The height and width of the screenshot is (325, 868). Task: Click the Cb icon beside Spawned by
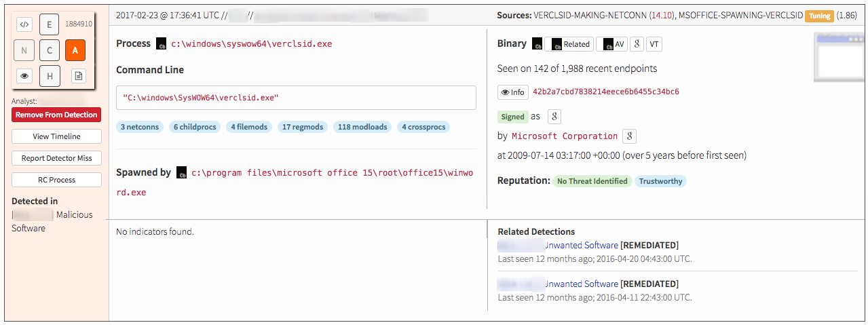pos(182,173)
